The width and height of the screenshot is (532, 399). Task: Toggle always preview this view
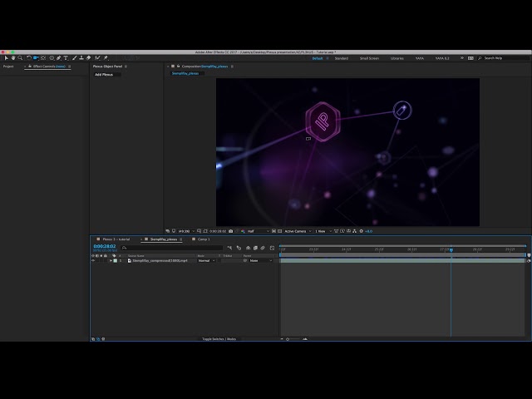point(167,231)
